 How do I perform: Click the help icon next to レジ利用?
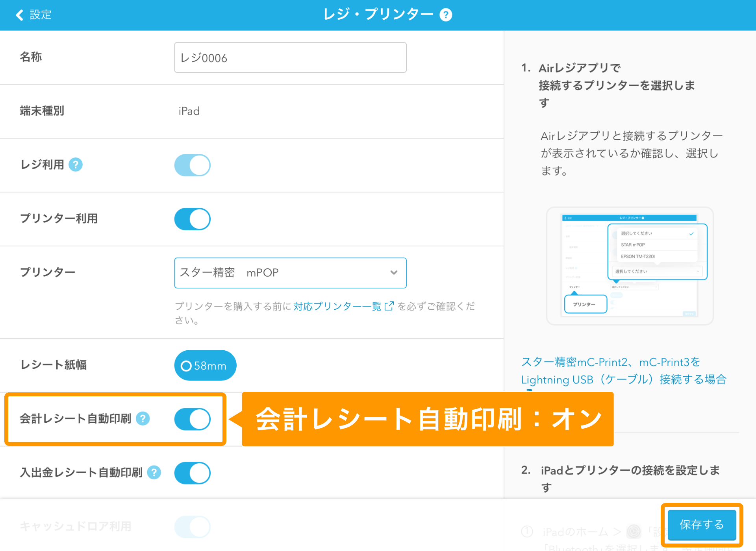(76, 165)
